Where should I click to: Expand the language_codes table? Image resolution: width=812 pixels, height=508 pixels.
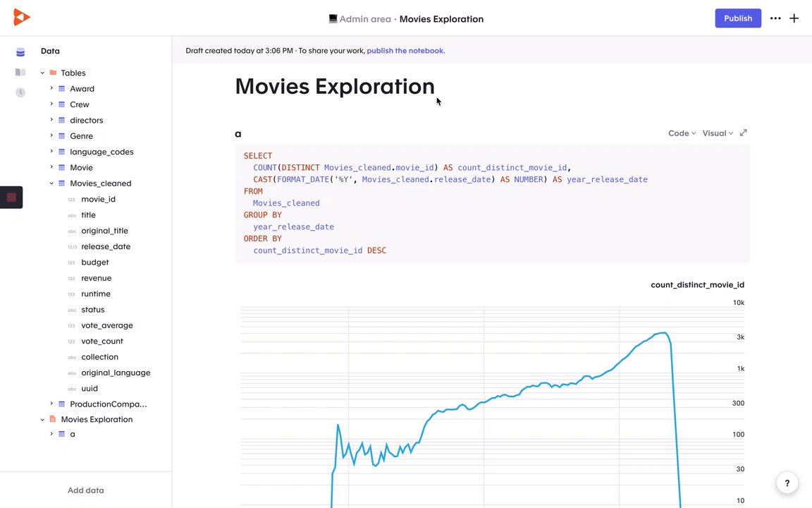[51, 152]
